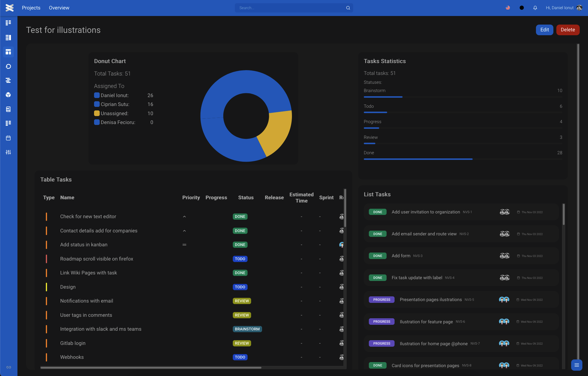Open the wiki book sidebar icon
The width and height of the screenshot is (588, 376).
[x=8, y=109]
